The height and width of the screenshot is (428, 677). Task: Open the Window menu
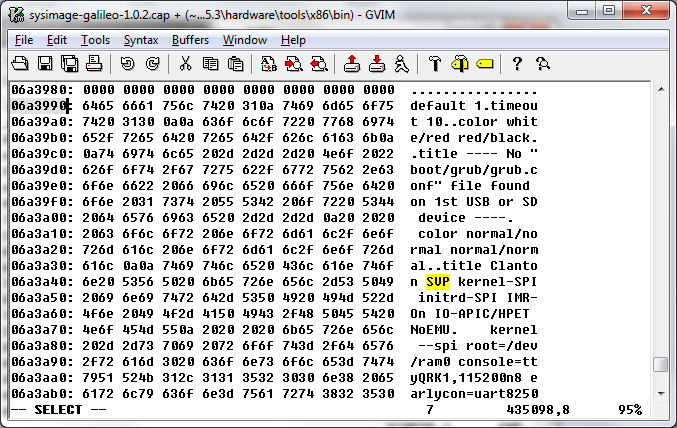245,40
